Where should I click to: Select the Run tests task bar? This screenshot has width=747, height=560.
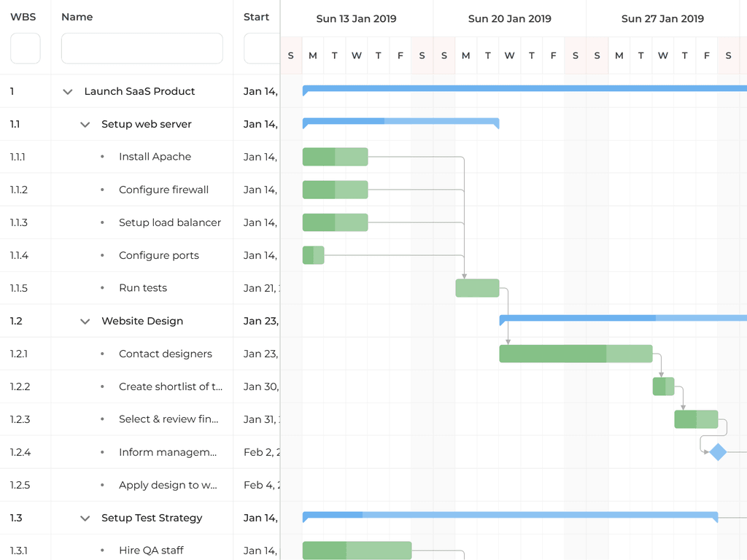point(477,288)
